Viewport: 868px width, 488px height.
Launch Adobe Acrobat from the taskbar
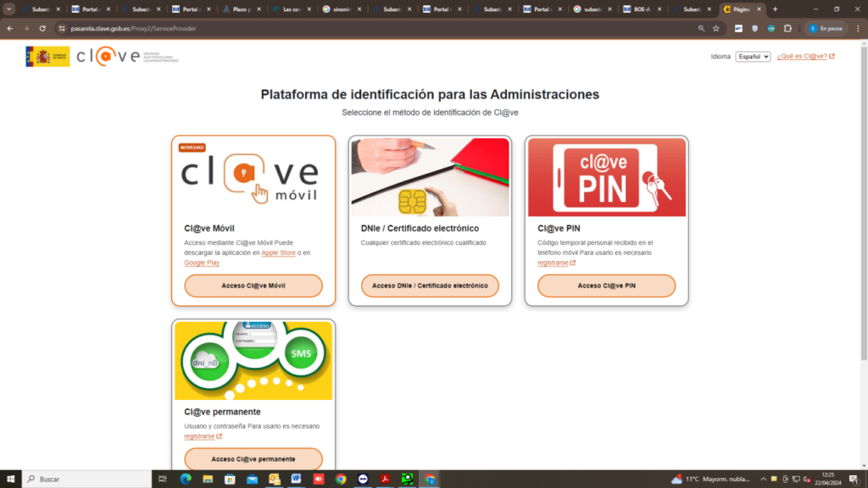point(385,479)
